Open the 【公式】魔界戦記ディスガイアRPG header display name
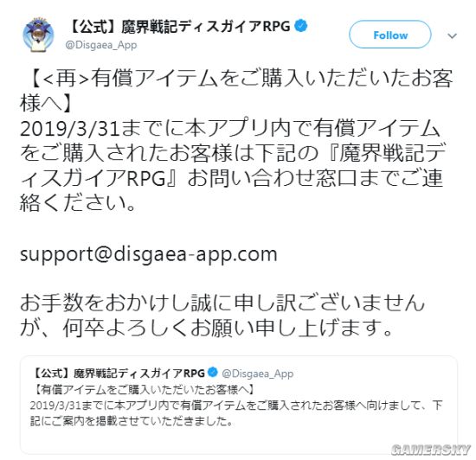This screenshot has height=460, width=476. coord(178,27)
